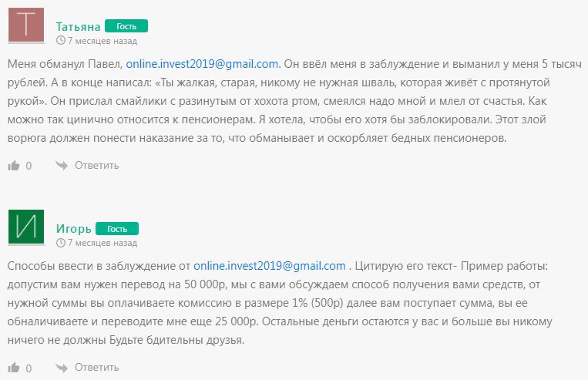Click Гость badge next to Игорь

(x=117, y=229)
